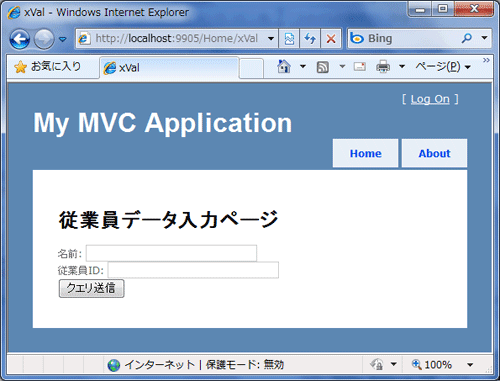
Task: Expand the RSS feeds dropdown arrow
Action: click(342, 67)
